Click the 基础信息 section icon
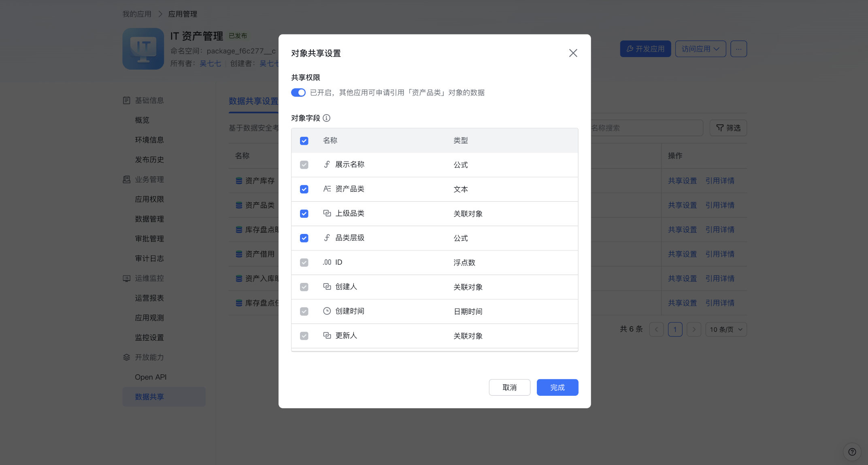The image size is (868, 465). pos(127,100)
